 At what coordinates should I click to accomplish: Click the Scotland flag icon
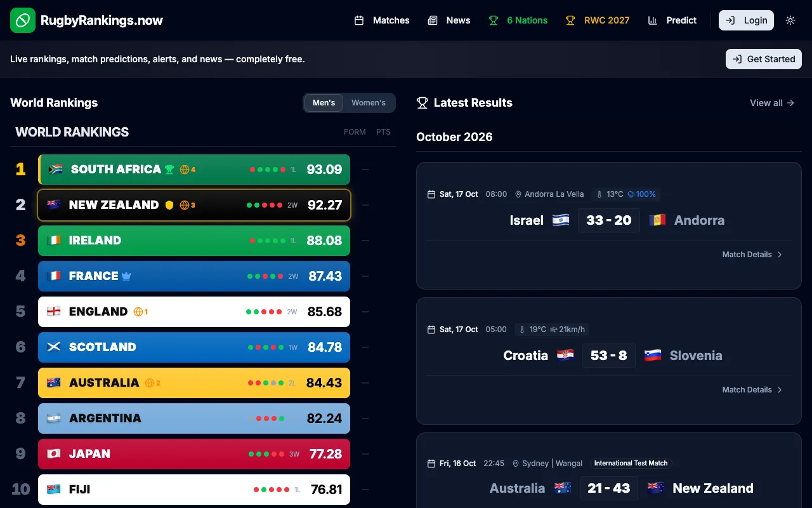click(53, 347)
